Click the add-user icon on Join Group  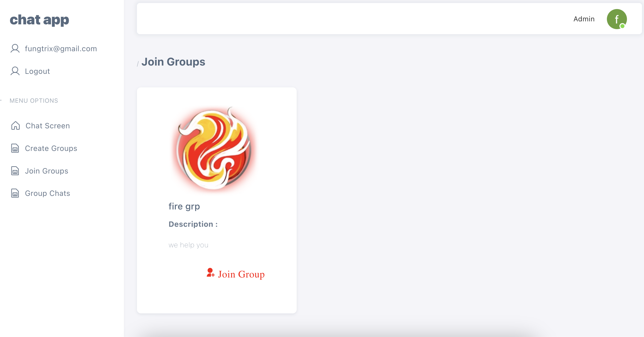click(210, 273)
